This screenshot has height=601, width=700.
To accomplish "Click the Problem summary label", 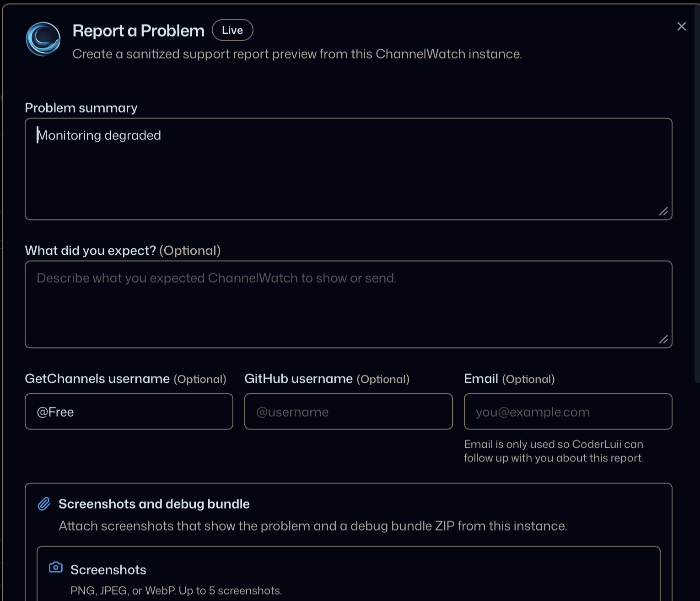I will [x=81, y=108].
